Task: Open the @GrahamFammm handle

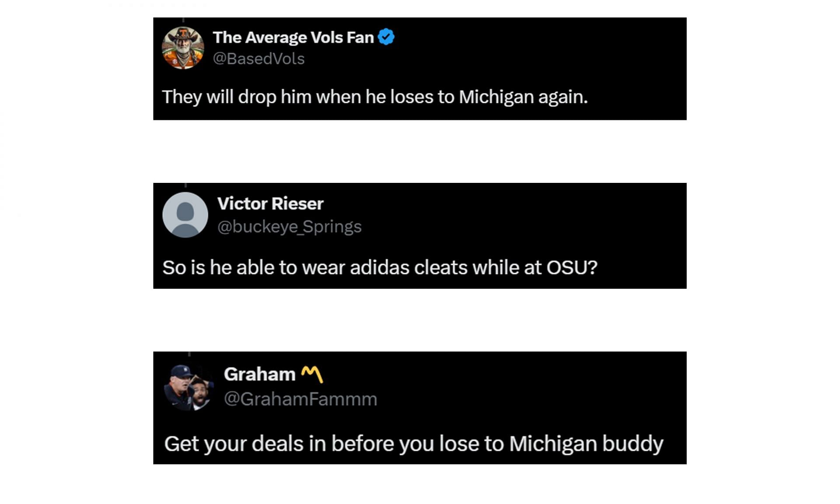Action: [300, 399]
